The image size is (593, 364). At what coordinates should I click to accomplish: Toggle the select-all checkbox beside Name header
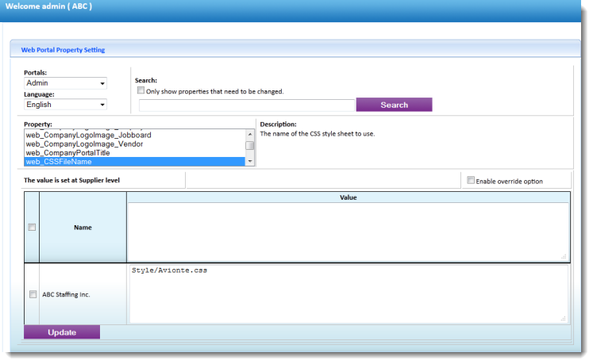[x=32, y=228]
